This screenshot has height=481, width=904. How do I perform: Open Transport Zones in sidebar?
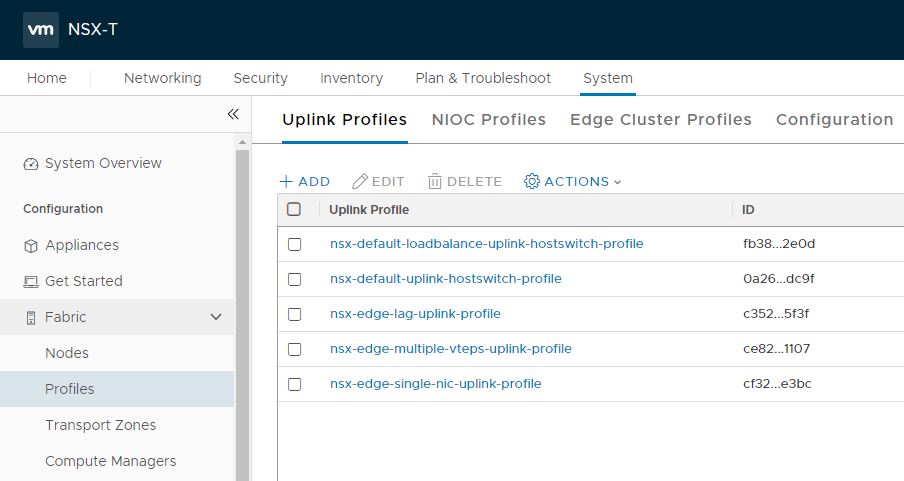tap(100, 425)
